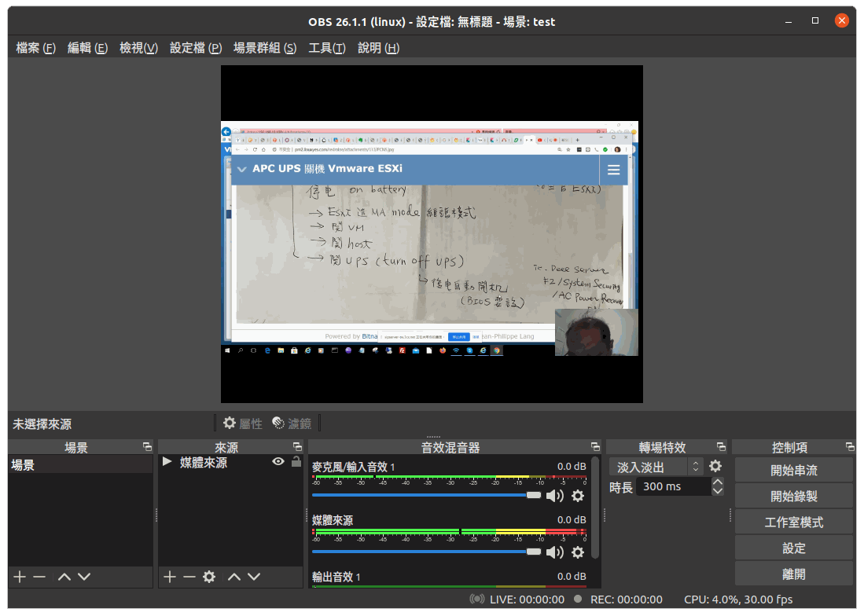Add a new scene with plus

pyautogui.click(x=20, y=577)
